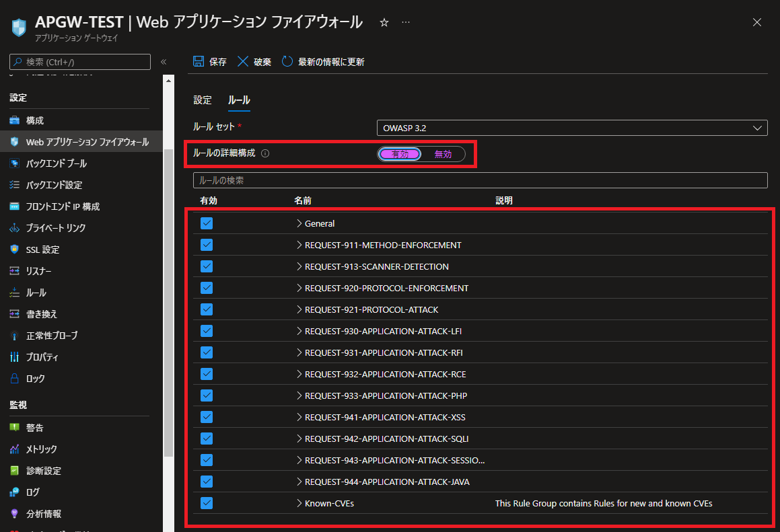Expand REQUEST-933-APPLICATION-ATTACK-PHP group

(x=299, y=395)
